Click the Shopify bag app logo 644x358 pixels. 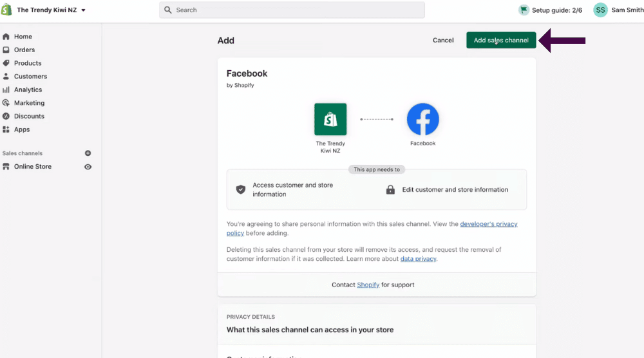click(x=330, y=119)
